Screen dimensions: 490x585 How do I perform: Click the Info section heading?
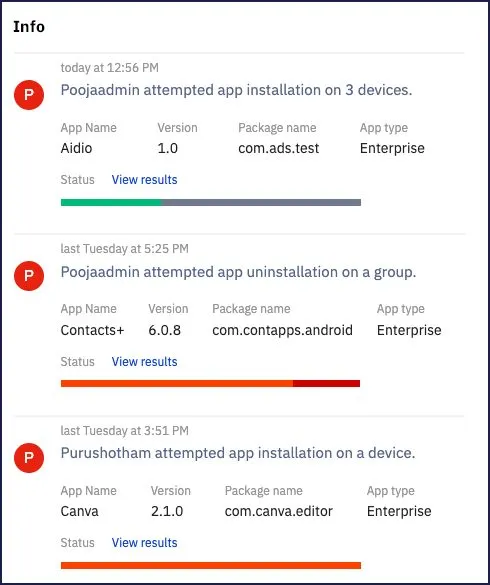tap(29, 27)
